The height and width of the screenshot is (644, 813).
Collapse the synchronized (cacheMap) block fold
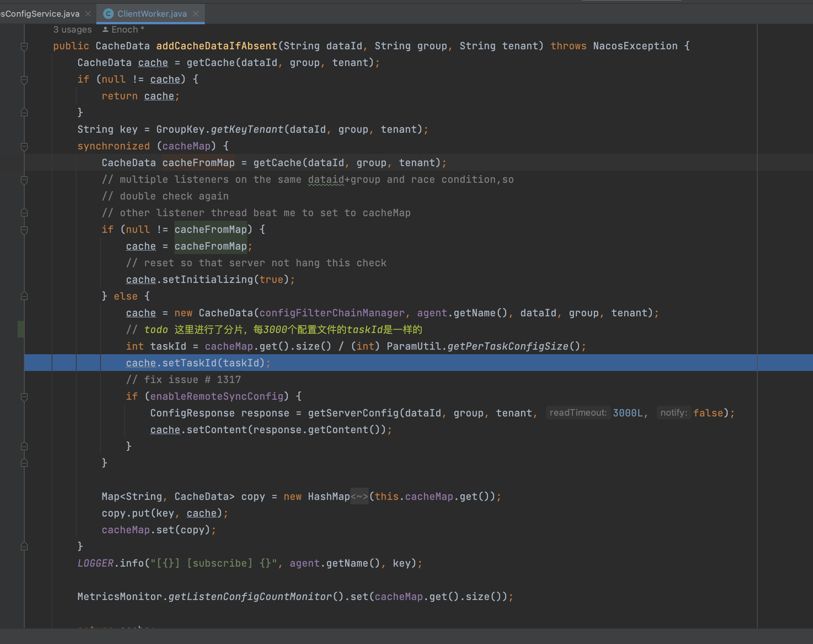(x=24, y=147)
